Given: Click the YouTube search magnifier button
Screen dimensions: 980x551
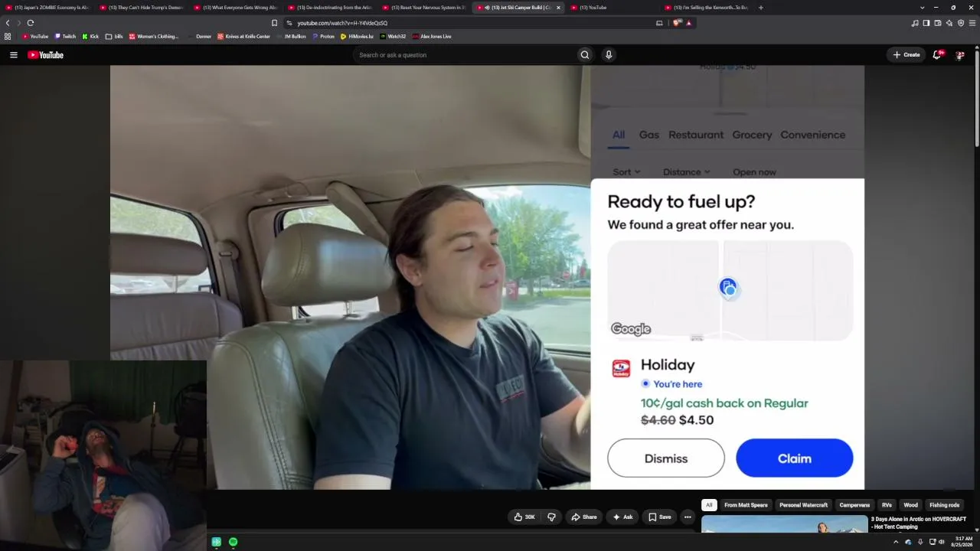Looking at the screenshot, I should tap(585, 55).
